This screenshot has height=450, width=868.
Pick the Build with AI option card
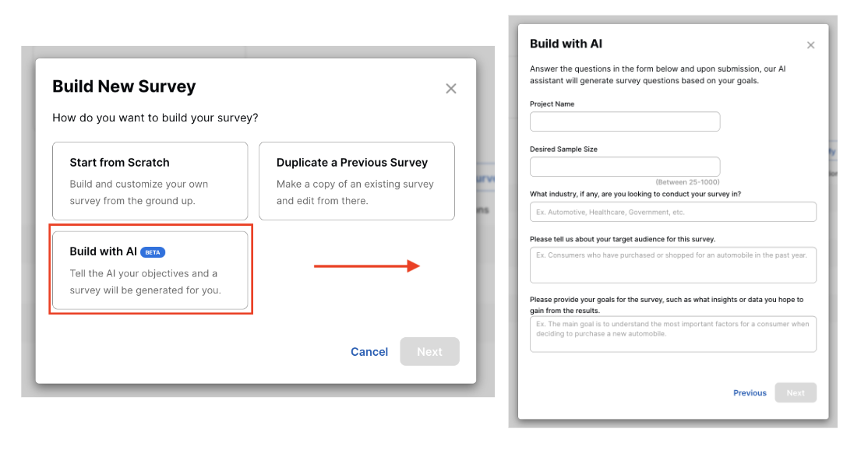click(x=150, y=270)
